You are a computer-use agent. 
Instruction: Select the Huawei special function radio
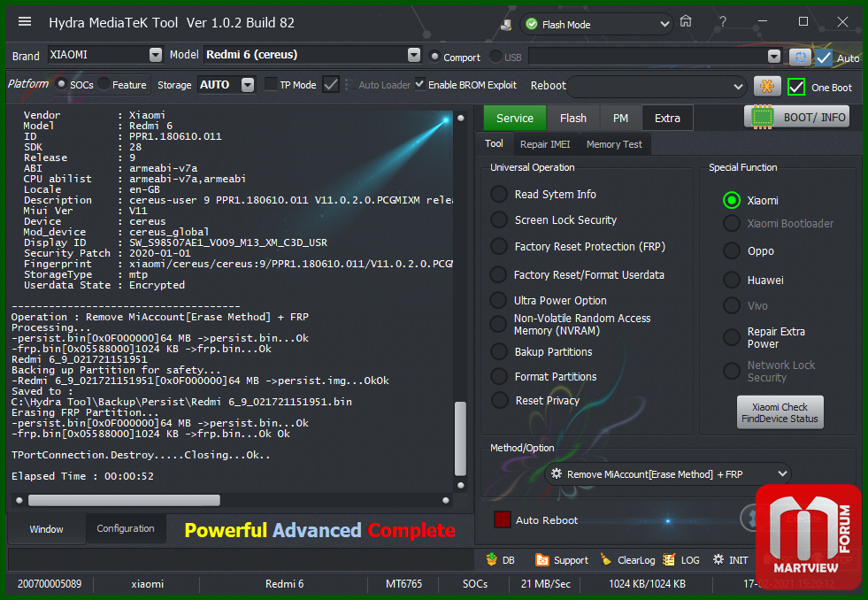(x=731, y=280)
